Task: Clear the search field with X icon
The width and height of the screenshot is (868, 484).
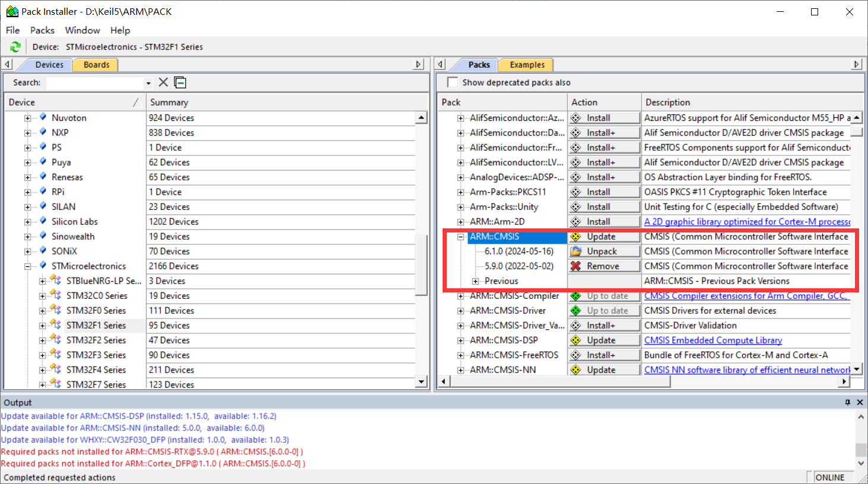Action: 163,82
